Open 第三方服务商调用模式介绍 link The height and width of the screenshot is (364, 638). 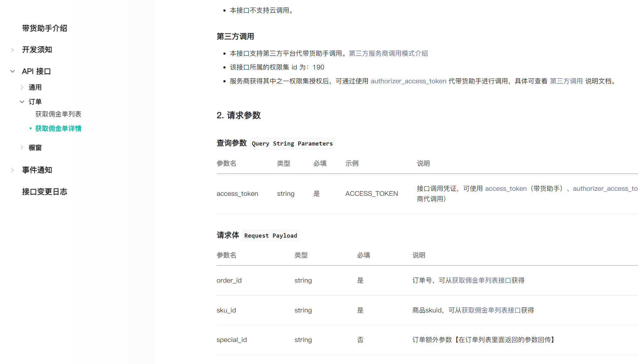coord(388,53)
